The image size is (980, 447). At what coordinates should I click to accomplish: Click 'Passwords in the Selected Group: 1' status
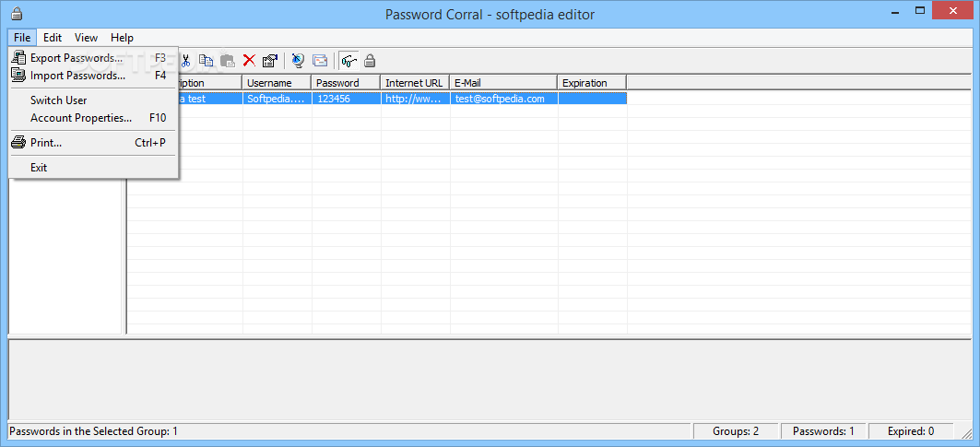pyautogui.click(x=94, y=430)
